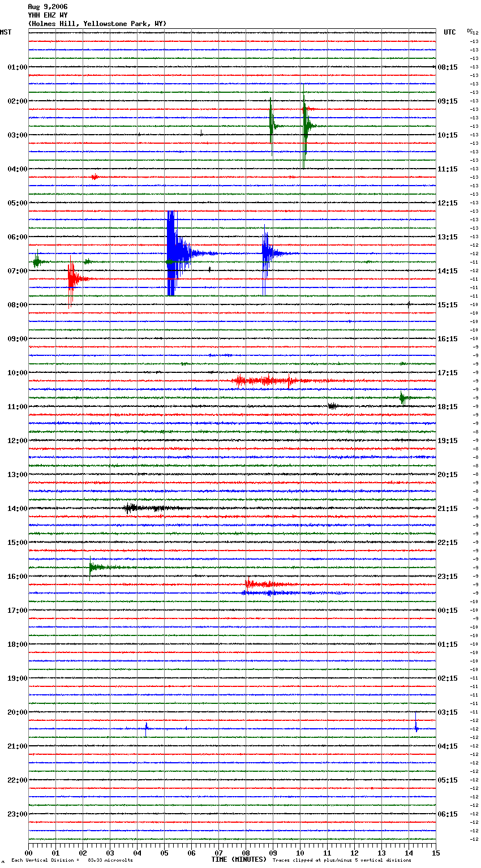
Task: Click the '13' minute tick label
Action: (381, 853)
